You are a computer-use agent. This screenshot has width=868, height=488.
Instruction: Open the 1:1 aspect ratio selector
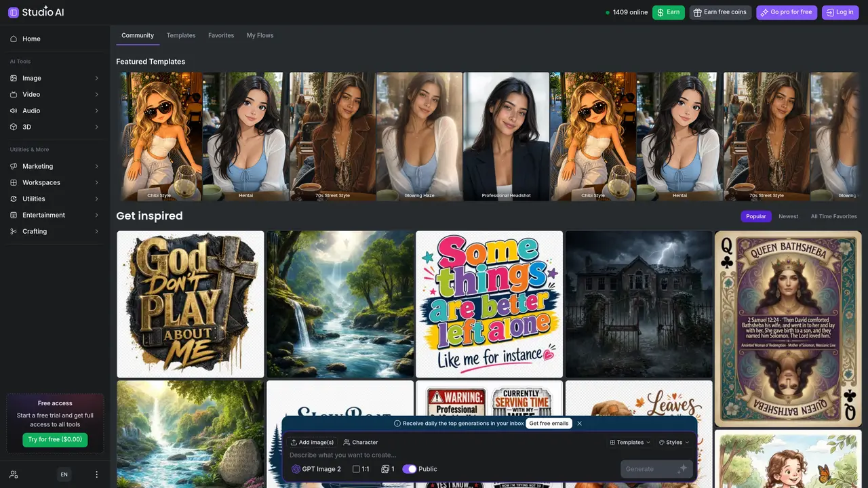pyautogui.click(x=361, y=469)
